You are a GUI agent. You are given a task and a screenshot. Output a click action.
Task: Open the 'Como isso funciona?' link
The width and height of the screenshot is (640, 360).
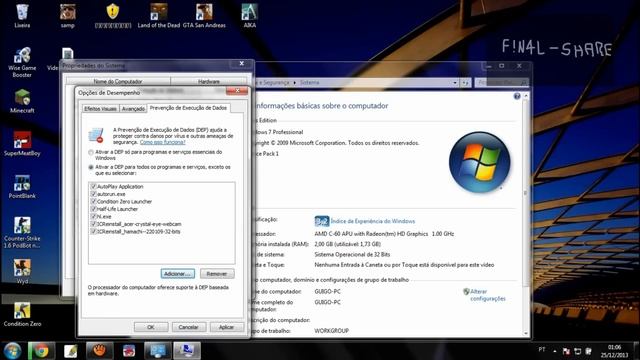[x=162, y=142]
